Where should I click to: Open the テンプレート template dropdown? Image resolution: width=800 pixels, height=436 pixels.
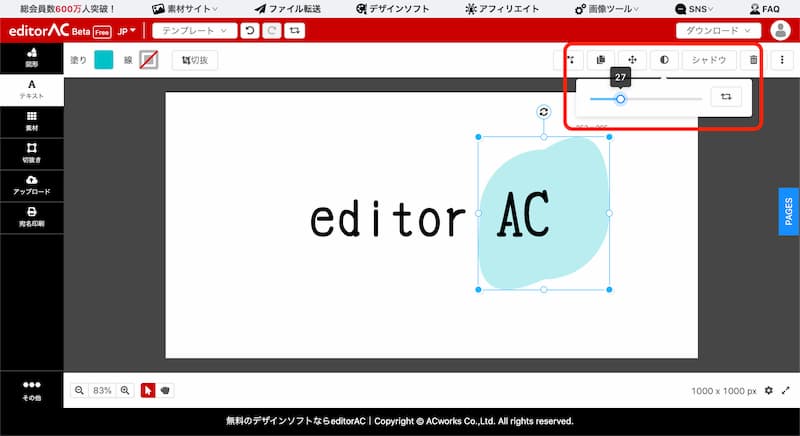[194, 31]
